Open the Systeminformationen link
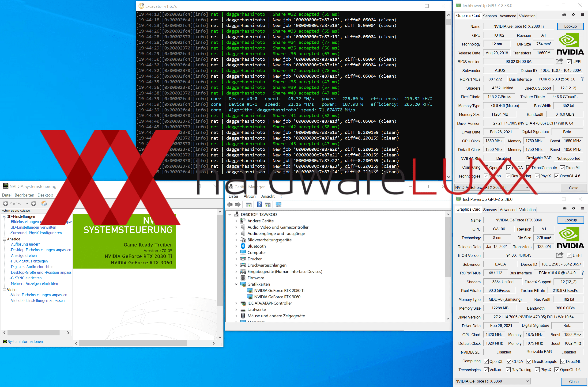Screen dimensions: 588x387 (x=25, y=341)
